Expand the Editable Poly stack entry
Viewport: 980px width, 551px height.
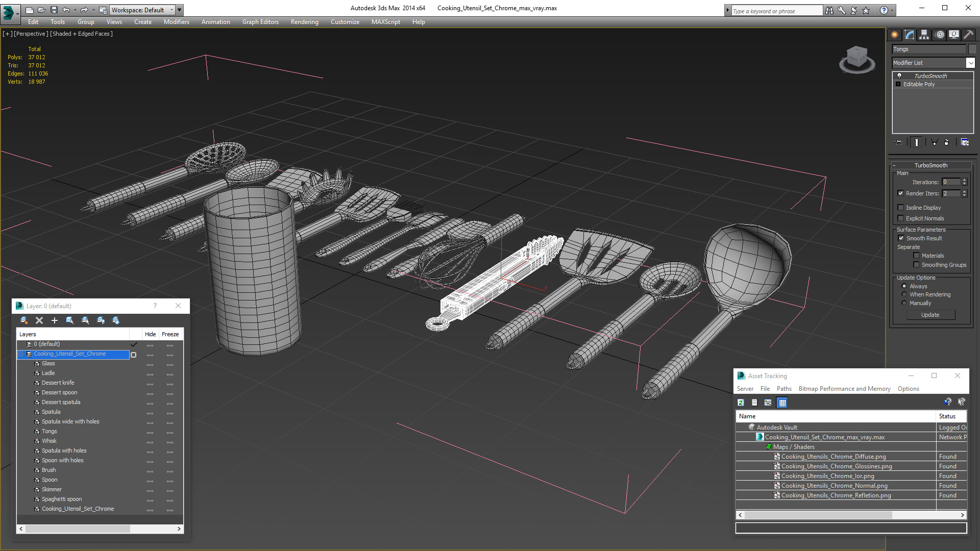point(898,84)
